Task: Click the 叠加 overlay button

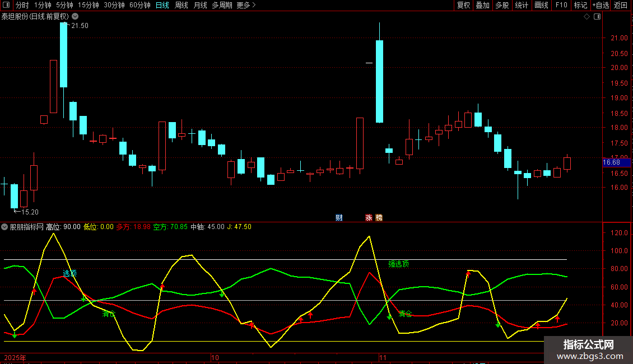Action: 482,5
